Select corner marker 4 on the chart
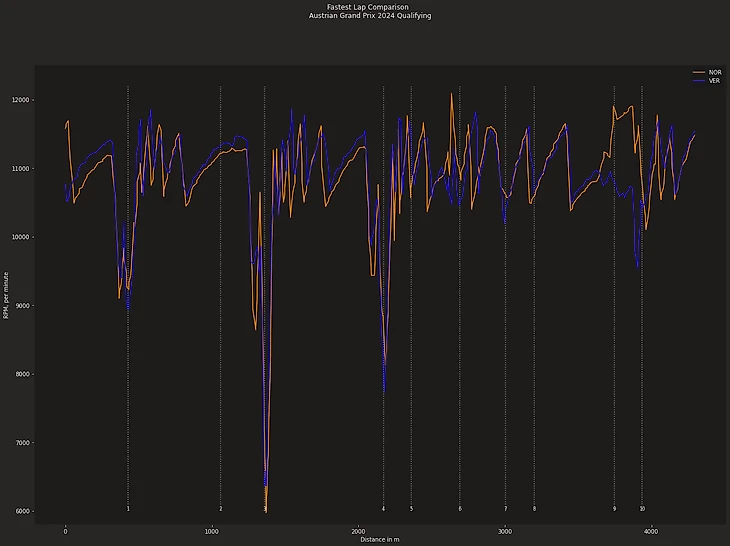730x546 pixels. pyautogui.click(x=383, y=509)
